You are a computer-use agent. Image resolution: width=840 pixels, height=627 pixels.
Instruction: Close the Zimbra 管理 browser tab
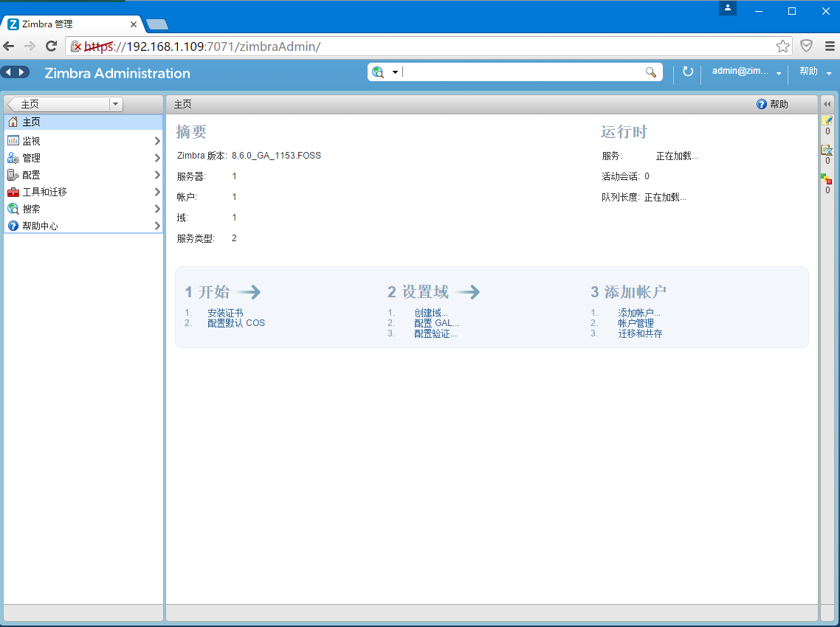[134, 24]
